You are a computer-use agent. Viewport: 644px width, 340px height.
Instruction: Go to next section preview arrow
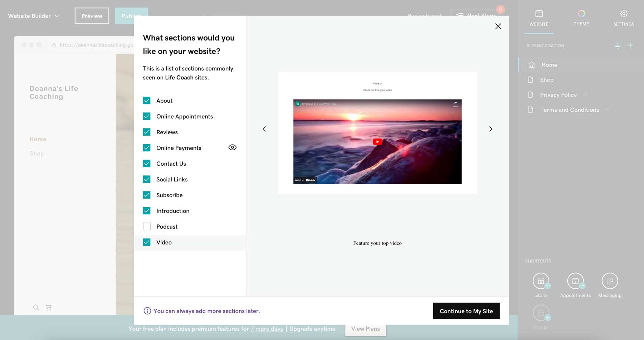pyautogui.click(x=491, y=129)
